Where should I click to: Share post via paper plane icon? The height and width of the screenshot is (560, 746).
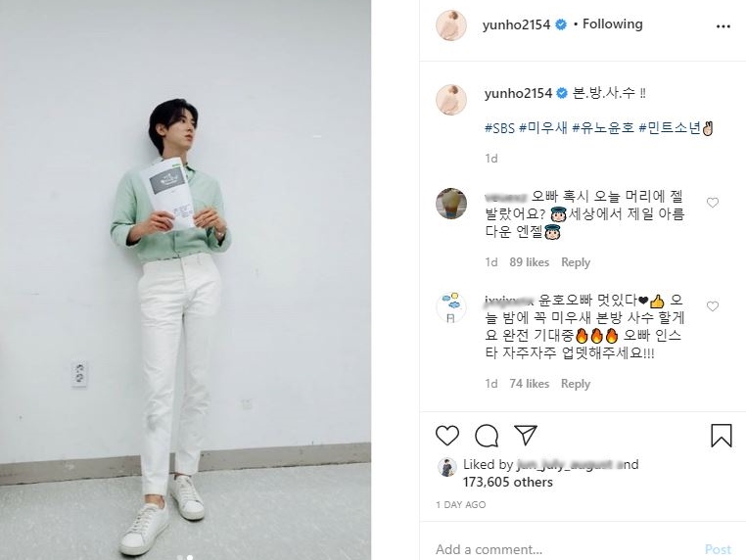pyautogui.click(x=526, y=435)
